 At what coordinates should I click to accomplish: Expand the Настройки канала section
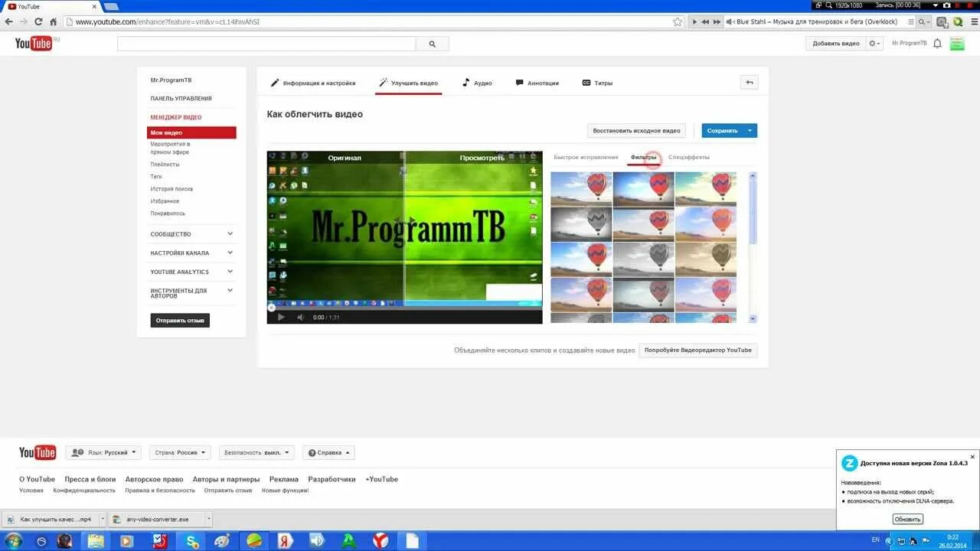(192, 253)
